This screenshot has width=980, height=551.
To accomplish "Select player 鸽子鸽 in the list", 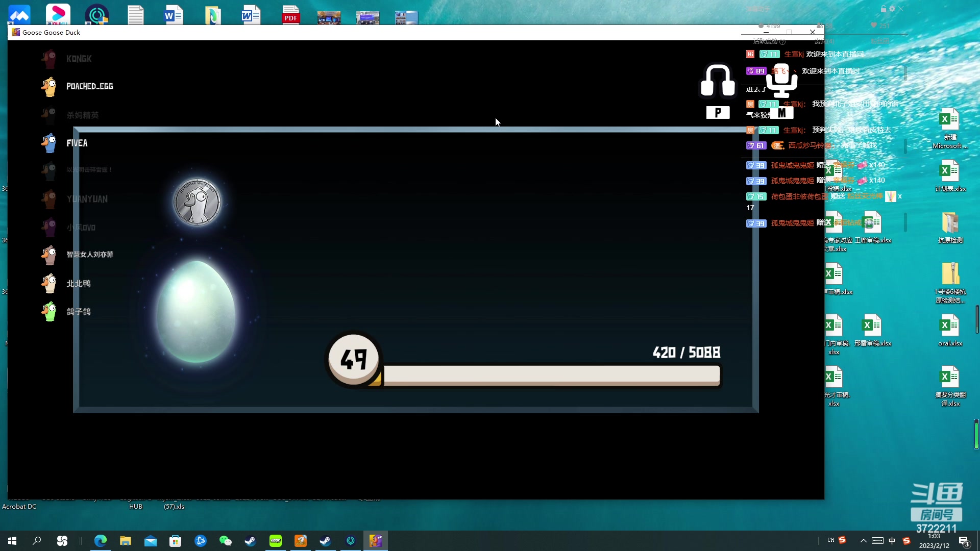I will 79,312.
